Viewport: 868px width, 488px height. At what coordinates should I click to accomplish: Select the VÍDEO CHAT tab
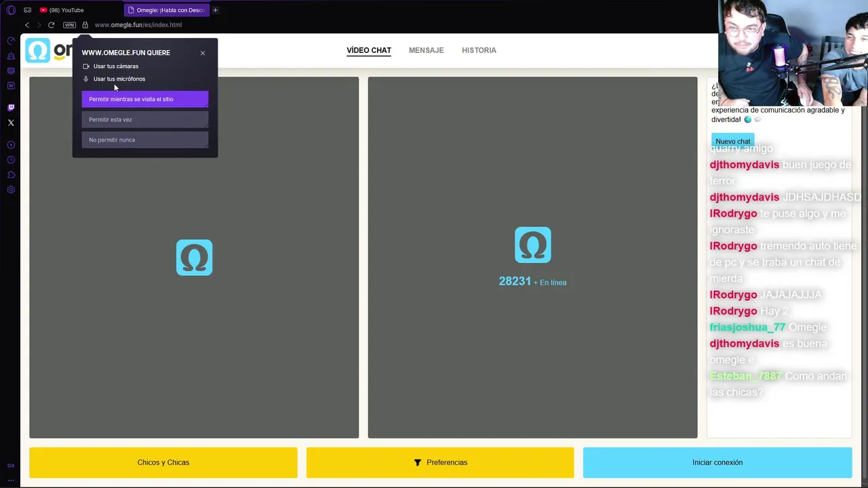click(369, 50)
